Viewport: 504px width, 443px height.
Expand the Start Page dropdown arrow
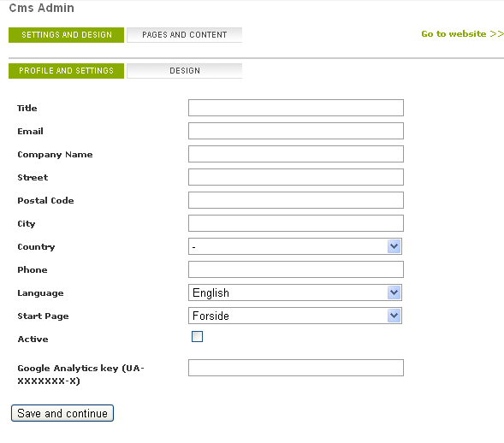[394, 316]
